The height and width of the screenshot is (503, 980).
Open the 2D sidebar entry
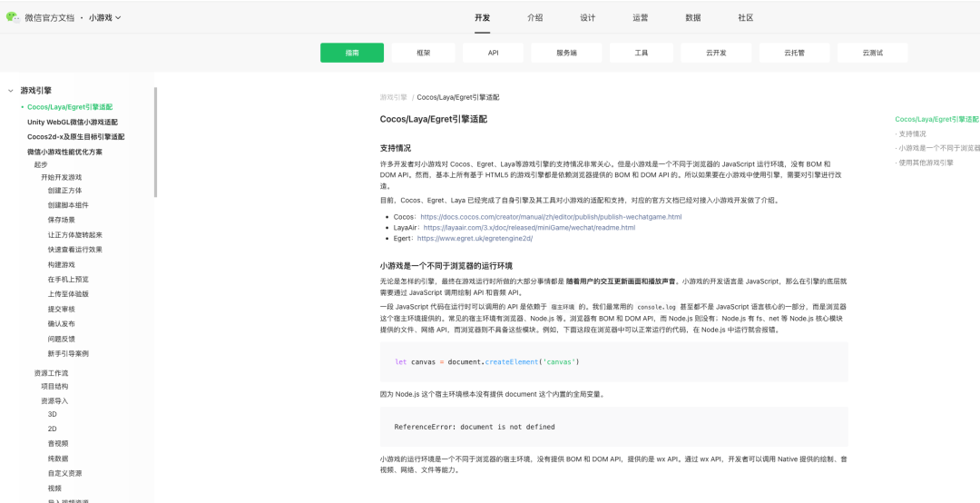[53, 429]
